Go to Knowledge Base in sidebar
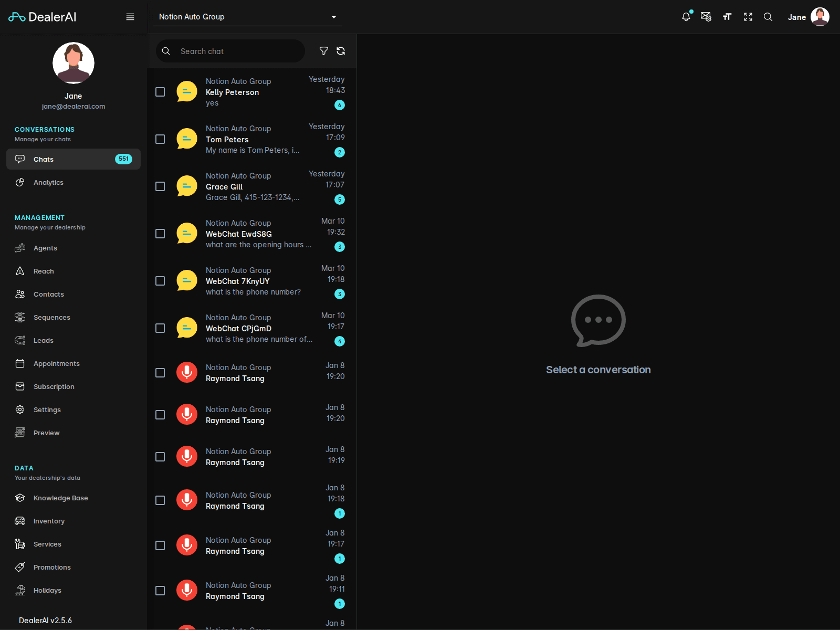Viewport: 840px width, 630px height. (60, 498)
